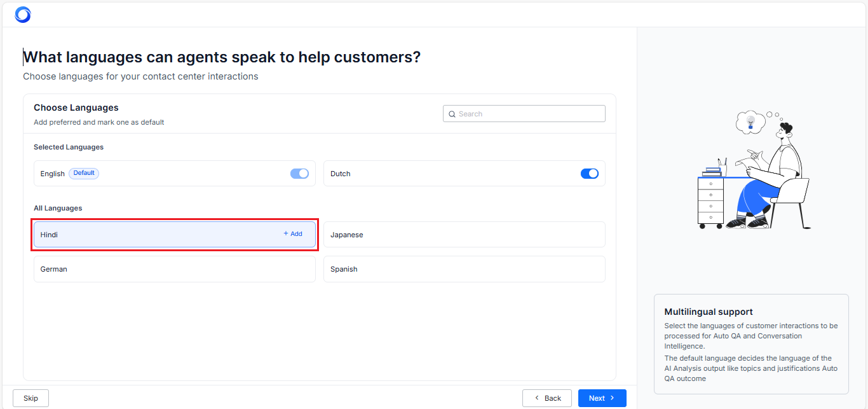Image resolution: width=868 pixels, height=409 pixels.
Task: Select Japanese from All Languages
Action: point(464,235)
